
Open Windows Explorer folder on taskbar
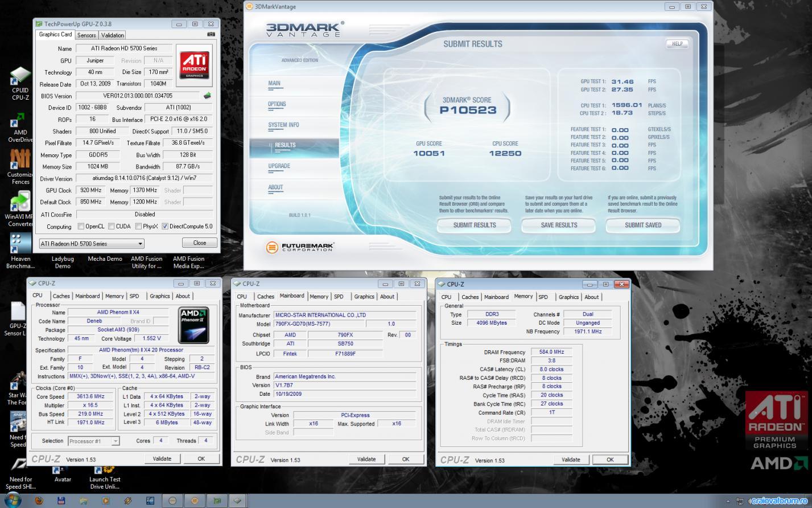click(x=84, y=501)
